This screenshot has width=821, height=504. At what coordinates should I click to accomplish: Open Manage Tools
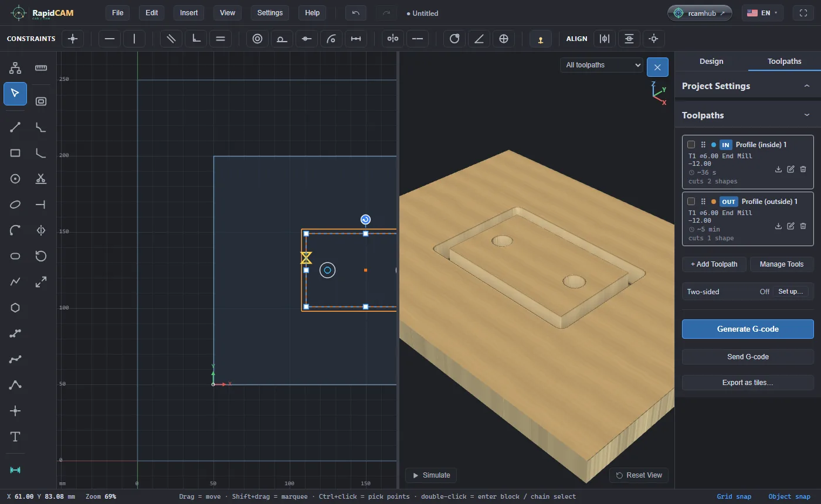(782, 264)
